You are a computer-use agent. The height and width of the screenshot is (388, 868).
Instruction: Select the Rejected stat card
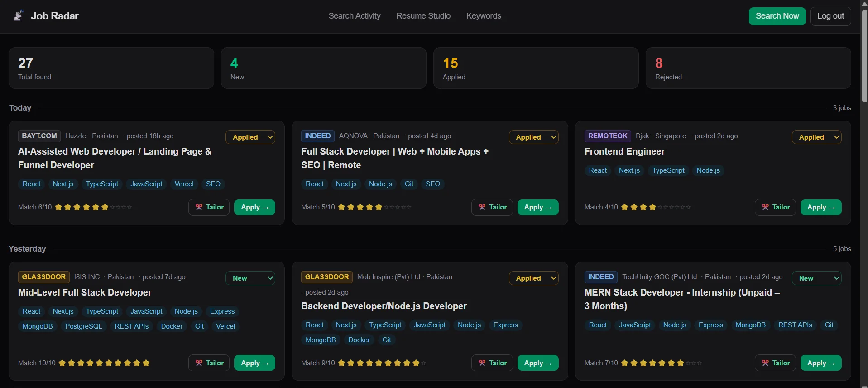tap(748, 68)
